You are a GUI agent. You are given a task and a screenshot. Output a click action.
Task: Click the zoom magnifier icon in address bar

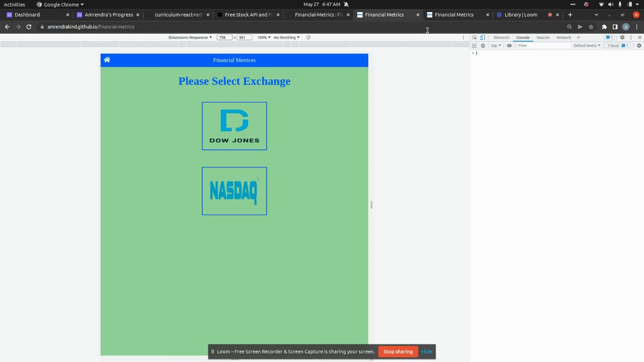point(570,27)
